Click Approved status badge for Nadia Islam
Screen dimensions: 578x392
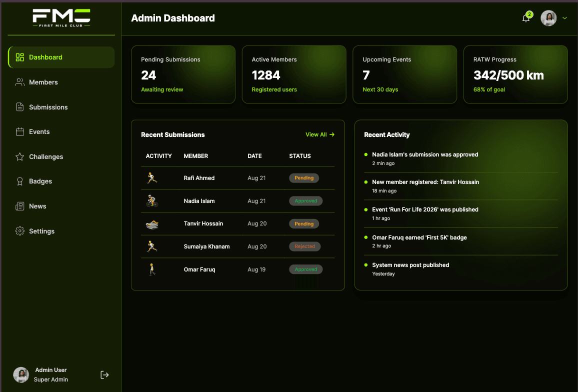pos(306,201)
